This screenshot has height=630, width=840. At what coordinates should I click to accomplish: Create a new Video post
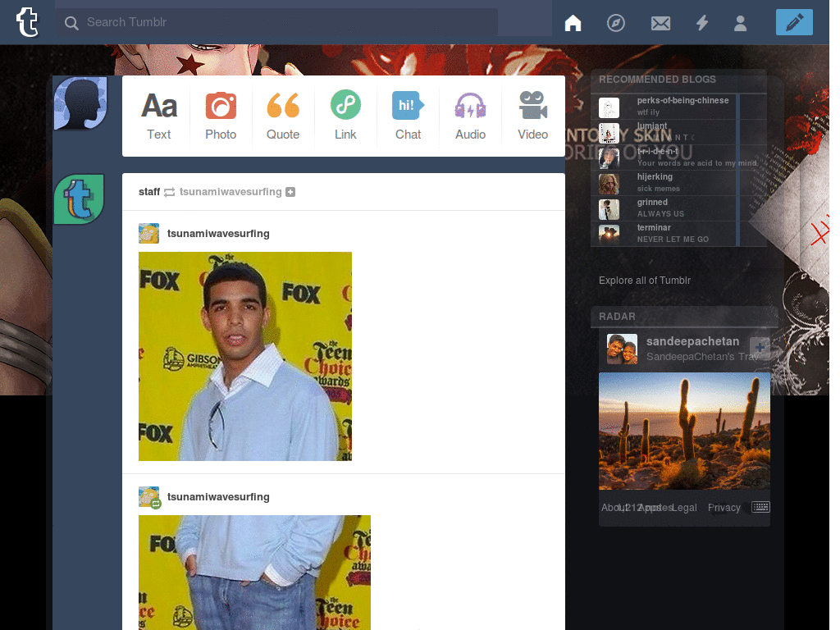(x=532, y=116)
